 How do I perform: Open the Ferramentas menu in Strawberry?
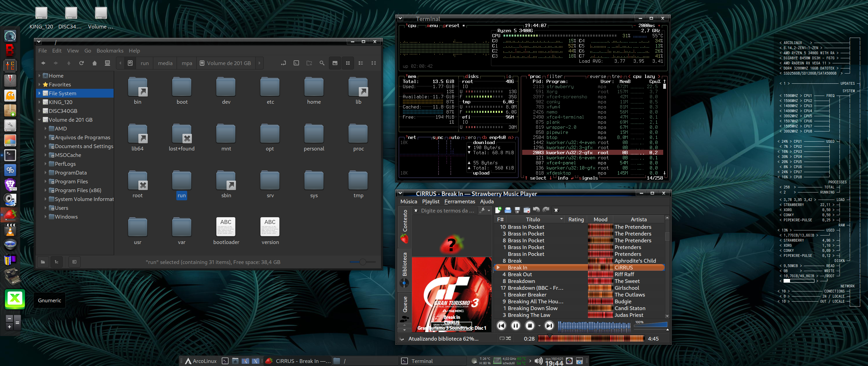[459, 201]
